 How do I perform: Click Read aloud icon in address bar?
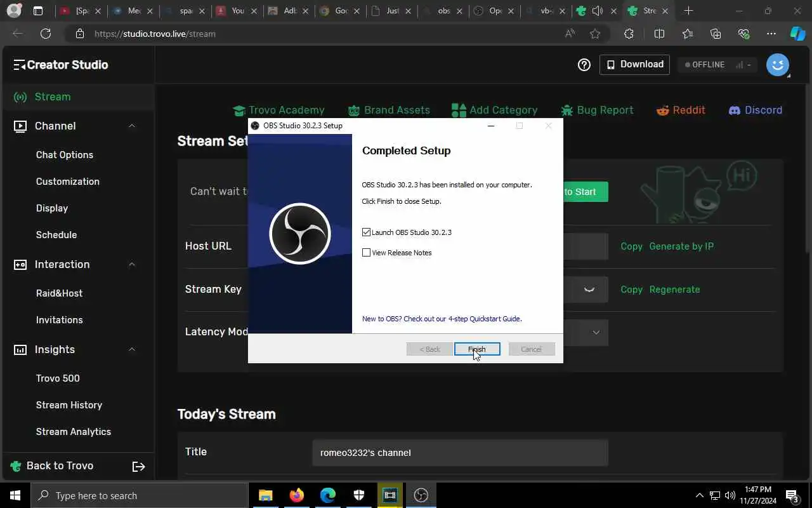point(570,34)
